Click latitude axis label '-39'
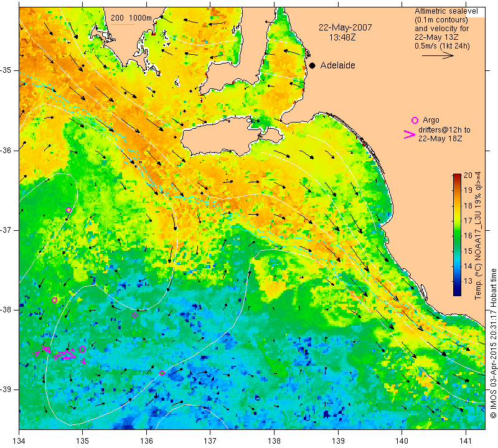498x448 pixels. [x=6, y=390]
